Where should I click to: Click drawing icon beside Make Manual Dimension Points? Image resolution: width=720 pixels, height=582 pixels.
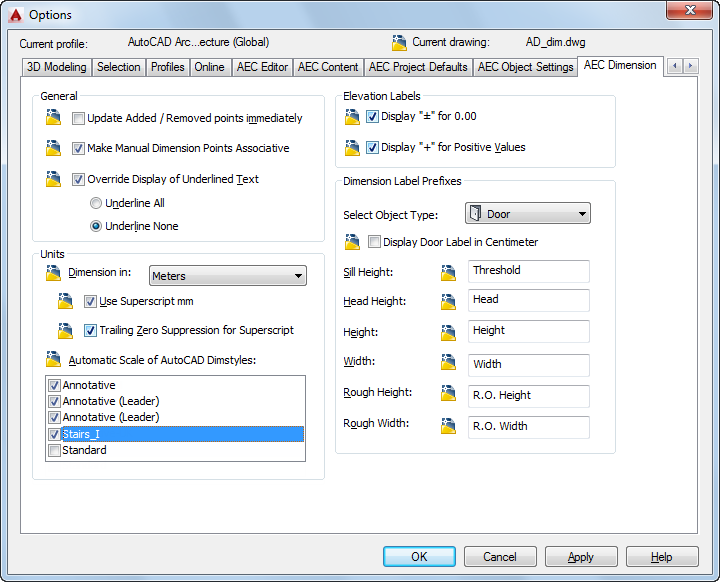click(x=53, y=148)
